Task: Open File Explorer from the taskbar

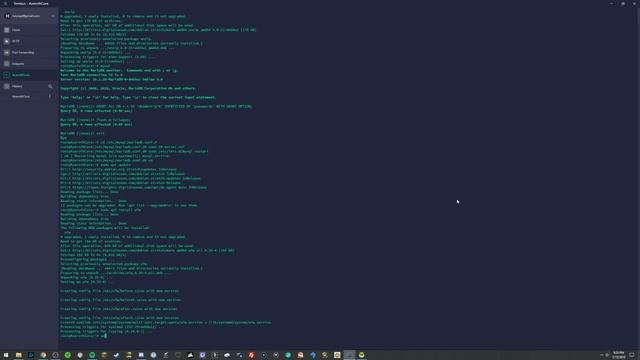Action: [x=18, y=355]
